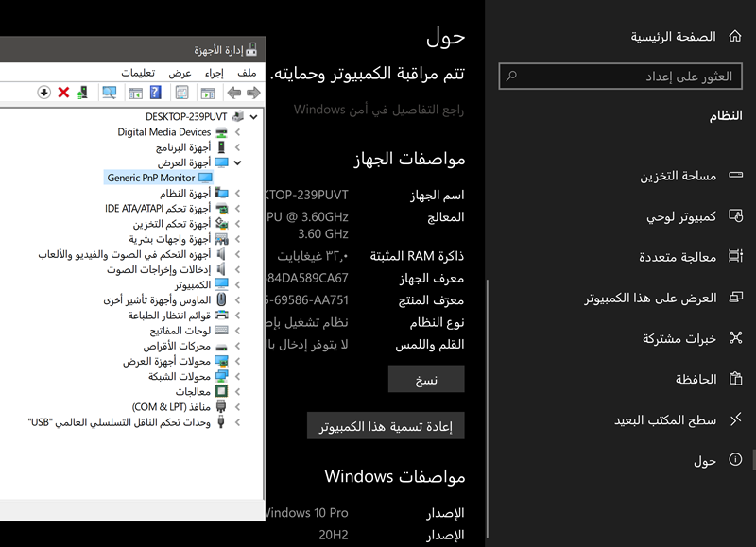Image resolution: width=756 pixels, height=547 pixels.
Task: Click the معرّف المنتج label
Action: (432, 300)
